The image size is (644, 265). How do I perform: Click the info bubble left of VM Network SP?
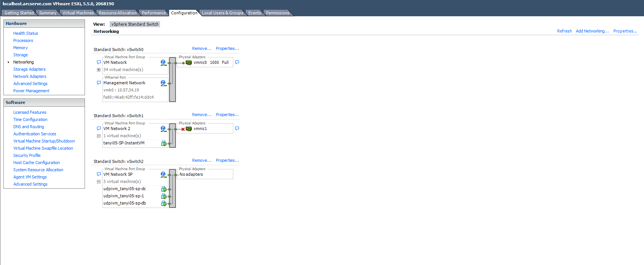(x=99, y=174)
